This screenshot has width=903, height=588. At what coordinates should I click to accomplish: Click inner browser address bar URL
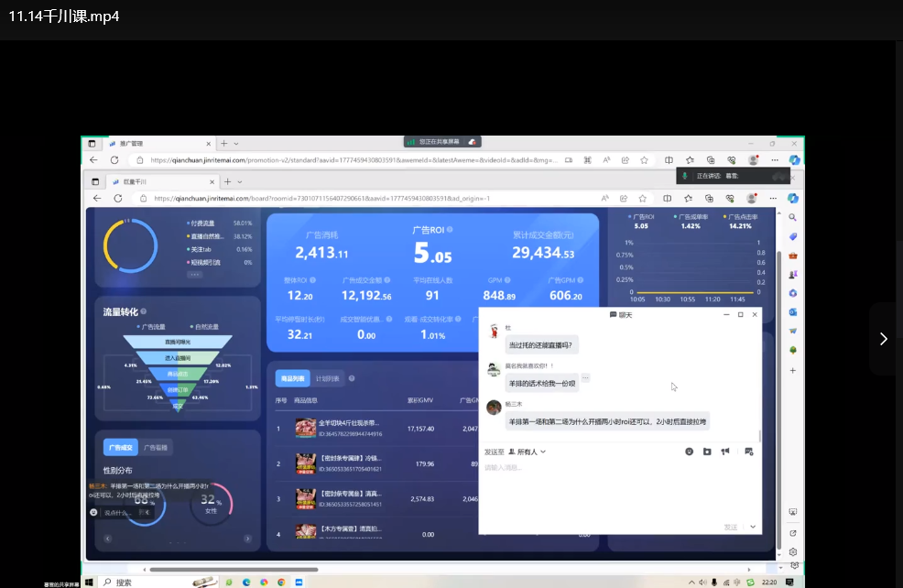pyautogui.click(x=322, y=198)
